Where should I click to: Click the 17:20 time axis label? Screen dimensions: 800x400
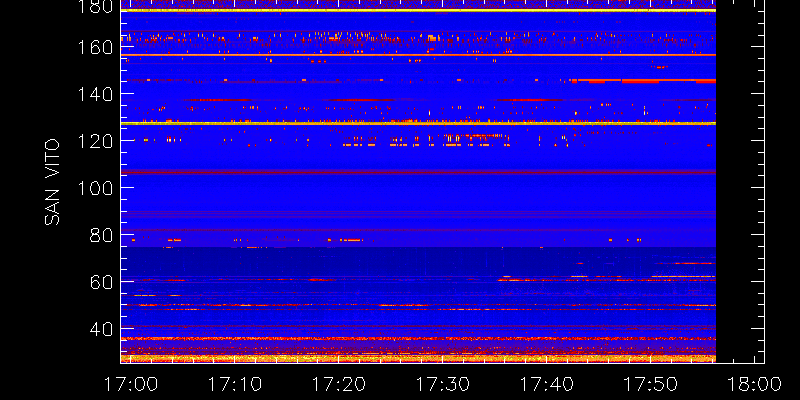(339, 384)
